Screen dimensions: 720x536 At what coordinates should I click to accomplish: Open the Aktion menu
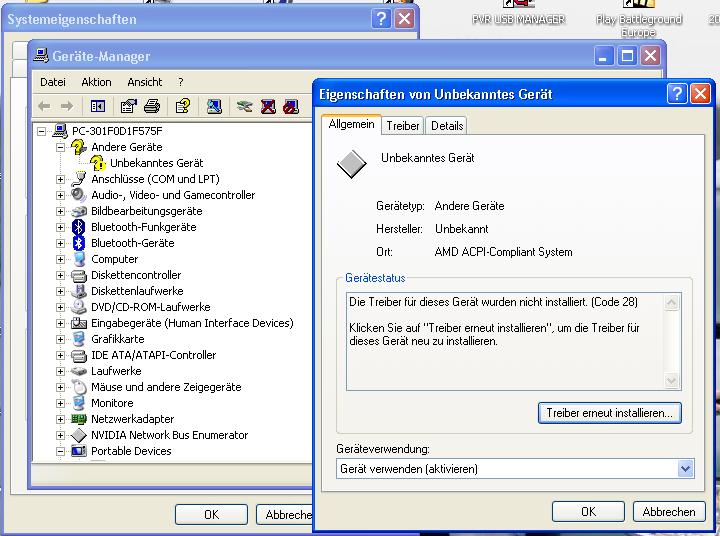pyautogui.click(x=96, y=82)
